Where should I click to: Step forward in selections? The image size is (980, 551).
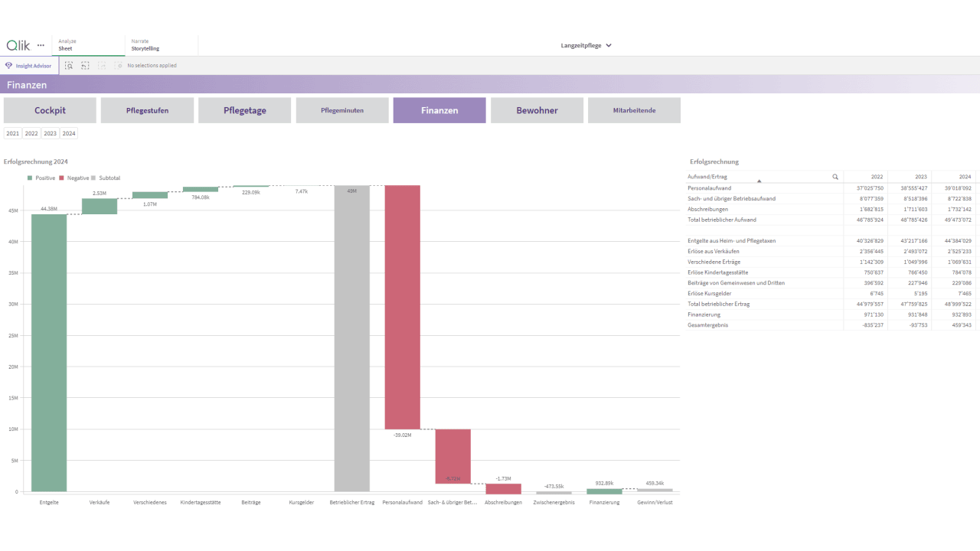click(101, 66)
